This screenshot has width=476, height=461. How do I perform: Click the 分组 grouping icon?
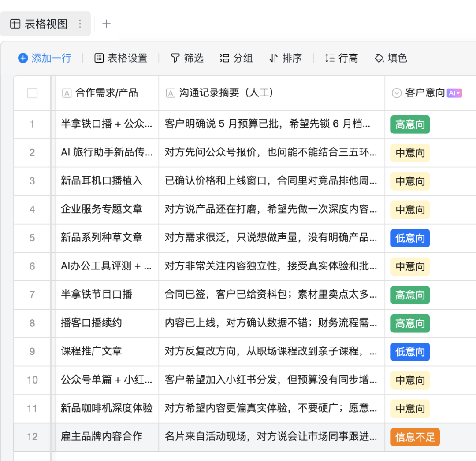click(225, 58)
